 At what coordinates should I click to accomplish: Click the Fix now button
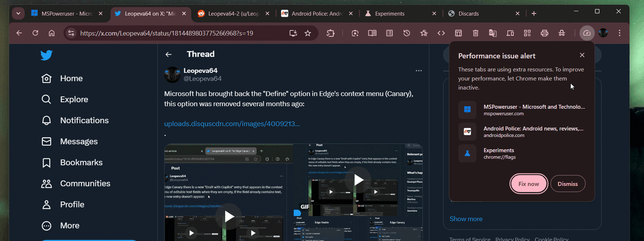(x=528, y=184)
